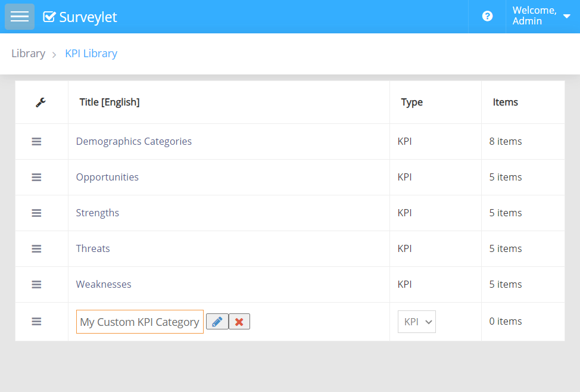Screen dimensions: 580x392
Task: Click the help question mark icon
Action: (487, 17)
